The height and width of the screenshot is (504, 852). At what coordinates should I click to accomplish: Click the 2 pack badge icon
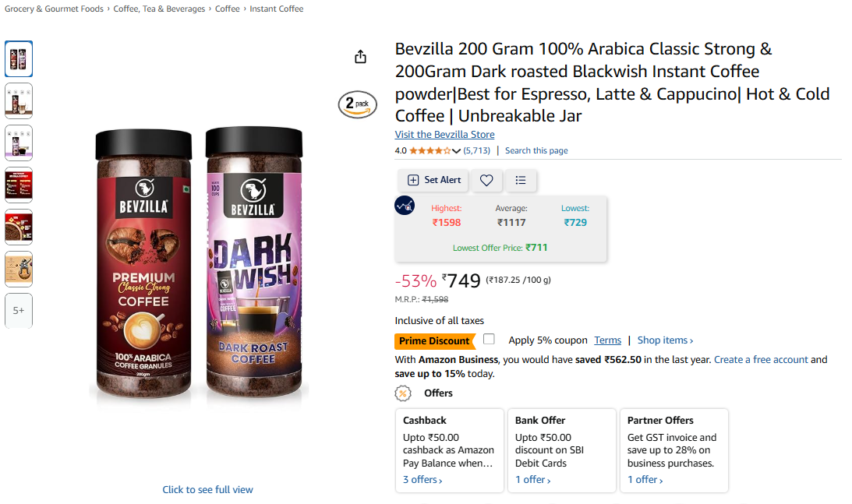point(357,104)
